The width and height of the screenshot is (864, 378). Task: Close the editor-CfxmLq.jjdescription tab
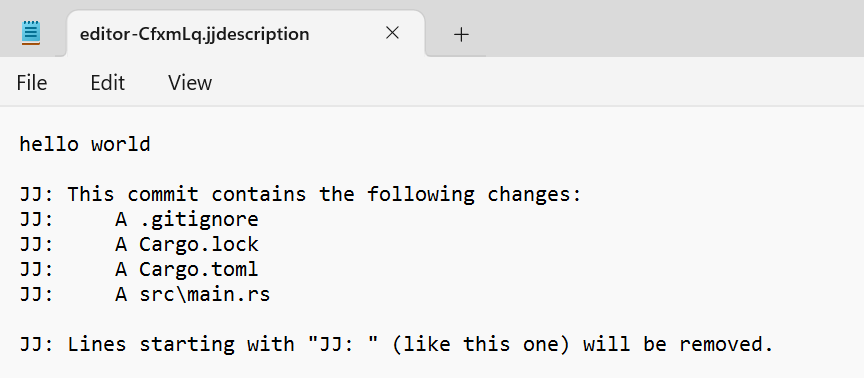pos(392,34)
